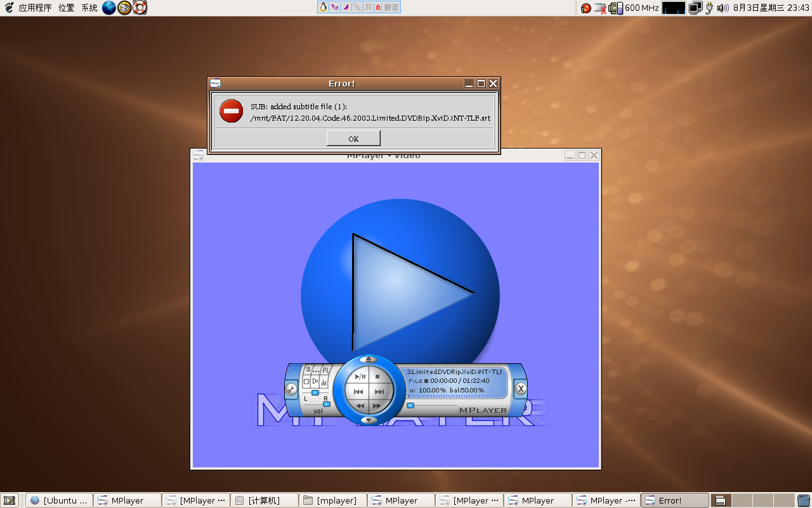
Task: Click the power plug battery icon
Action: [x=709, y=8]
